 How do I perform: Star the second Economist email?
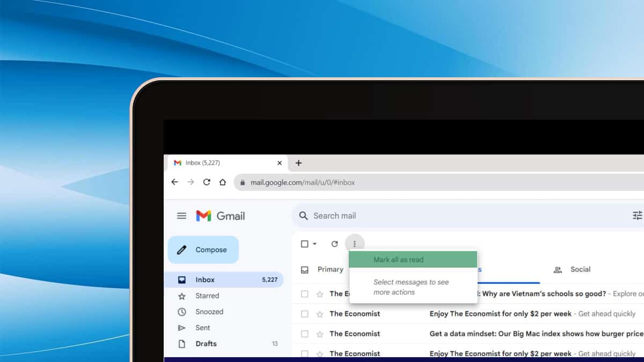click(x=320, y=314)
